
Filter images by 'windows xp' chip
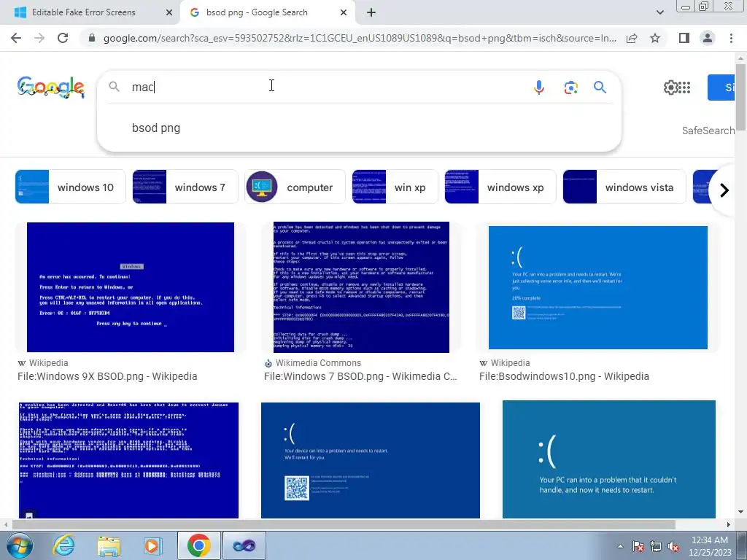coord(500,187)
